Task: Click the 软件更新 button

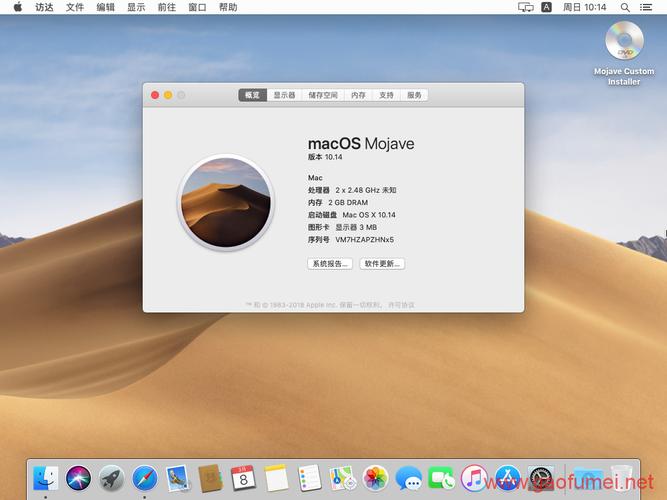Action: point(382,263)
